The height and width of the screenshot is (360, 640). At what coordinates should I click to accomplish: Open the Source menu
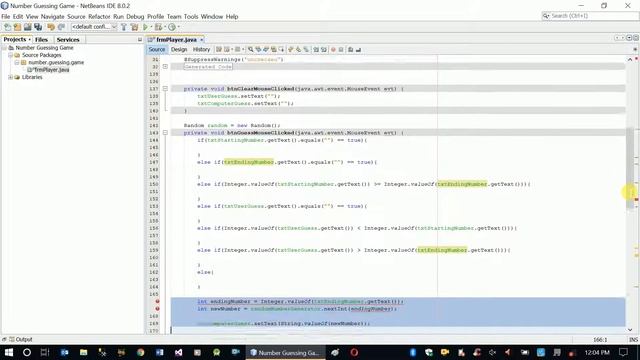[x=76, y=17]
